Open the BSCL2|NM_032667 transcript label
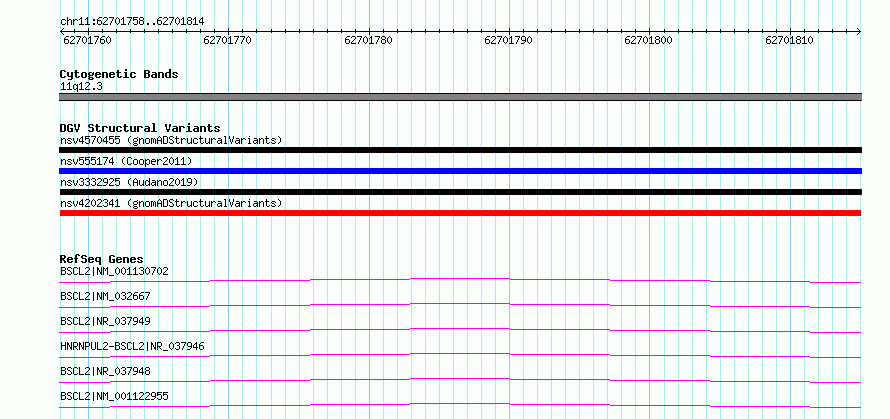The image size is (890, 419). point(105,296)
